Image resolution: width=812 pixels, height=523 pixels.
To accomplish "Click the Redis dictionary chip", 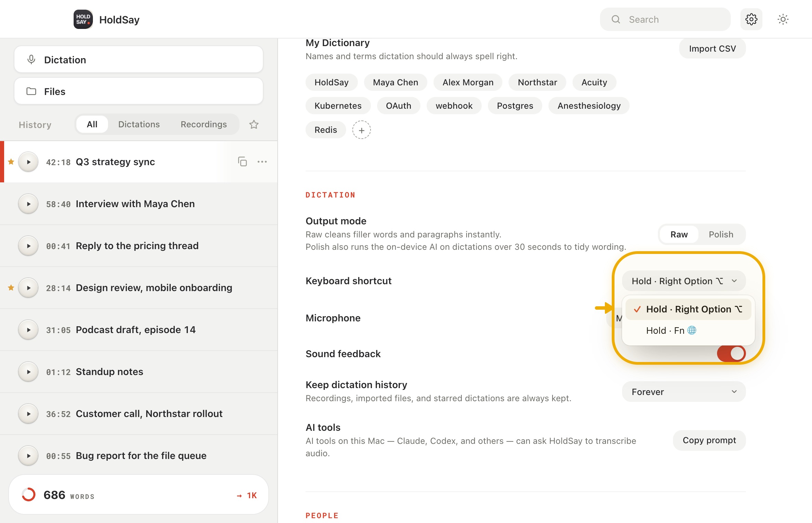I will (325, 130).
